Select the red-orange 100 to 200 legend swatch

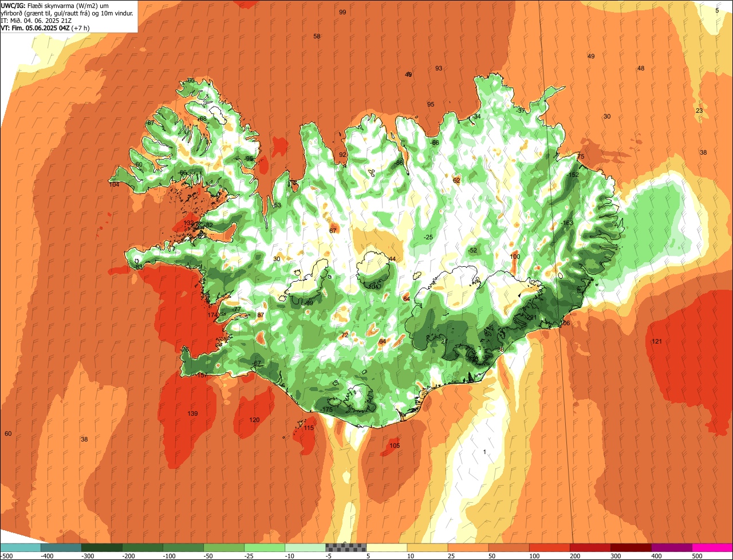click(549, 548)
